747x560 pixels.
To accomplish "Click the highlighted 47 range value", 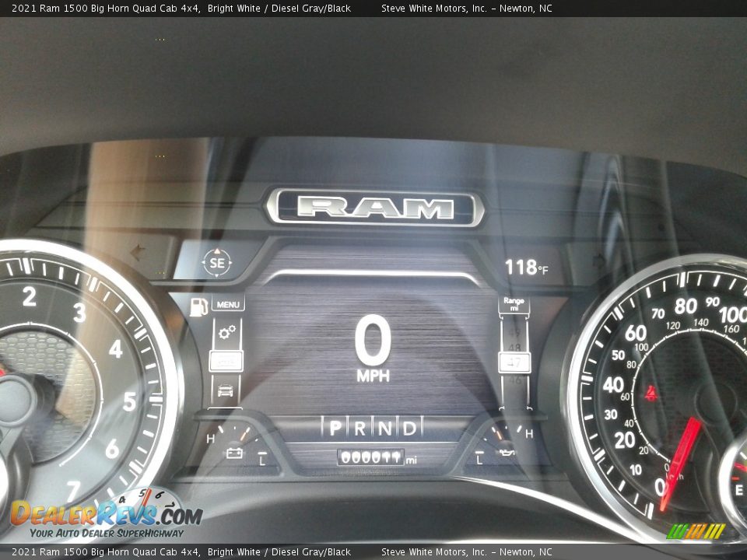I will 514,362.
